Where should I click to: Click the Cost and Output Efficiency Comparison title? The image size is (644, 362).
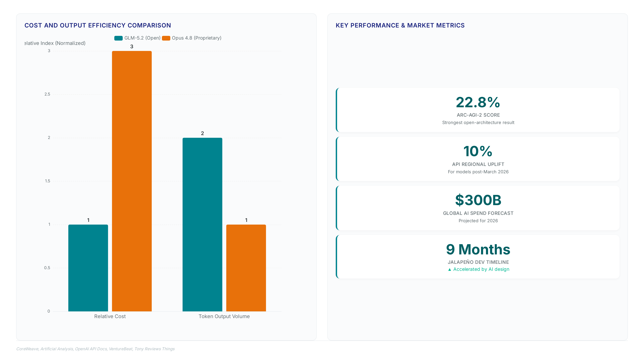coord(98,25)
